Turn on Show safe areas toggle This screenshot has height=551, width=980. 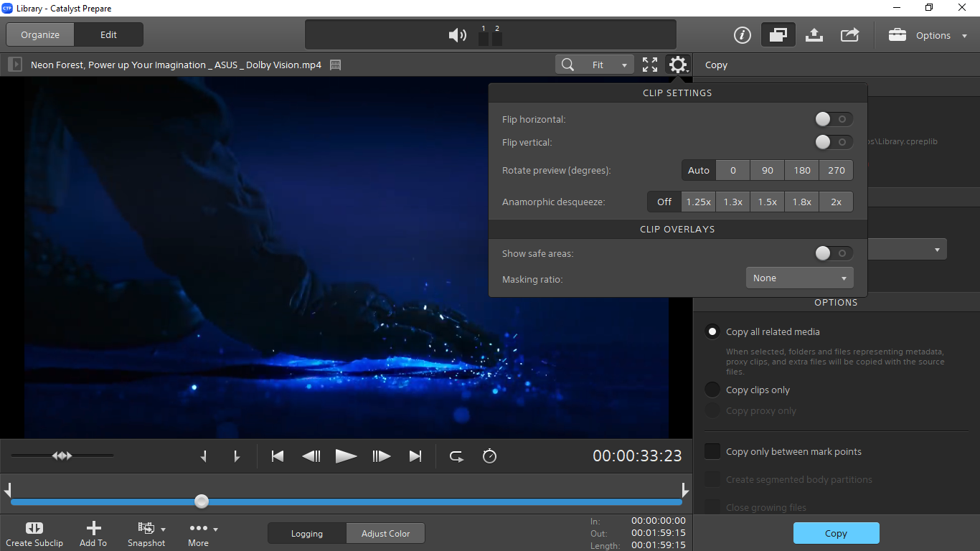(x=834, y=253)
